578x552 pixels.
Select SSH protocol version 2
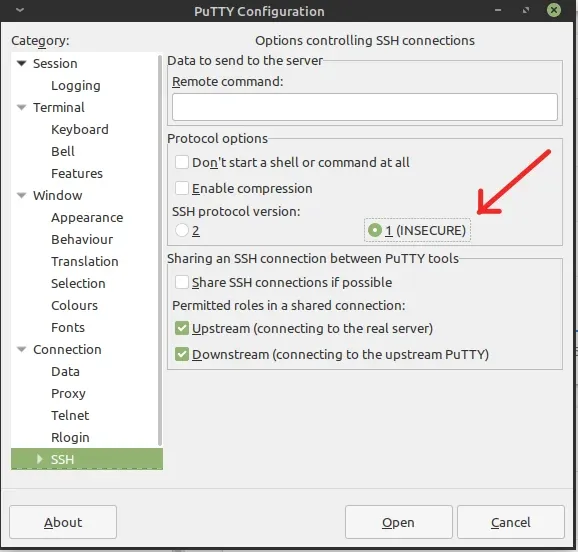click(182, 230)
